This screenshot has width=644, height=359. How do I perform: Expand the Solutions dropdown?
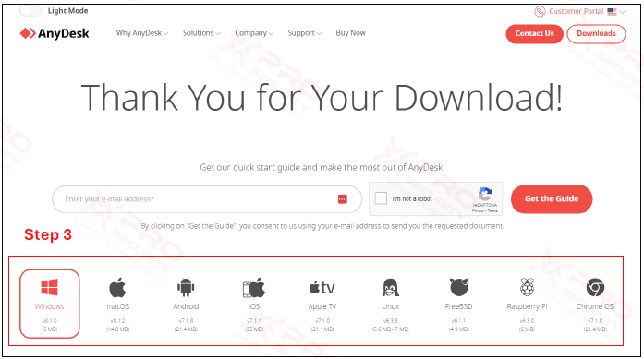[x=201, y=33]
